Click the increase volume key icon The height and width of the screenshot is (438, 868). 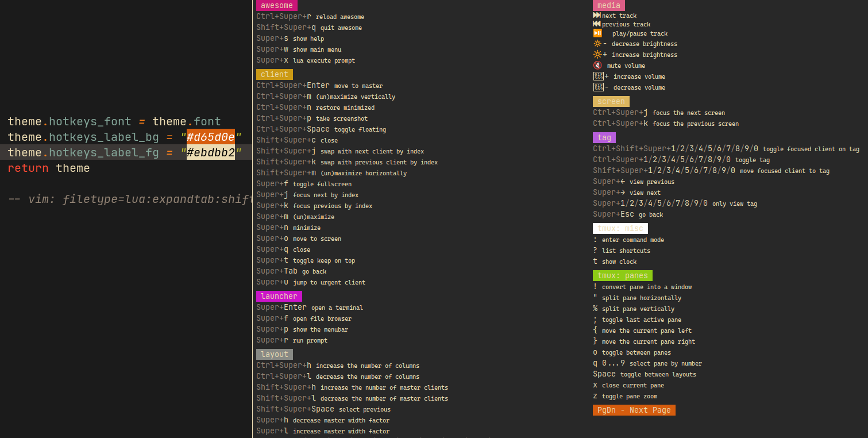598,76
